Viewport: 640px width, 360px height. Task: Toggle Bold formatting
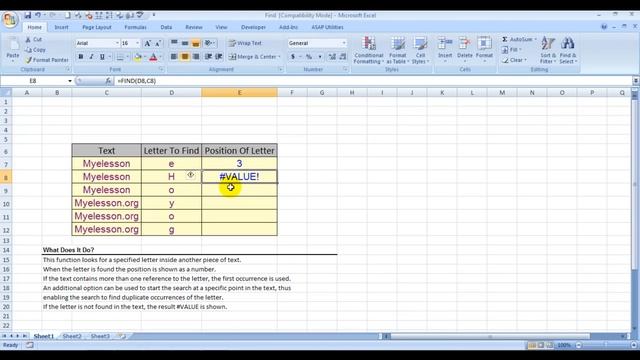coord(81,57)
